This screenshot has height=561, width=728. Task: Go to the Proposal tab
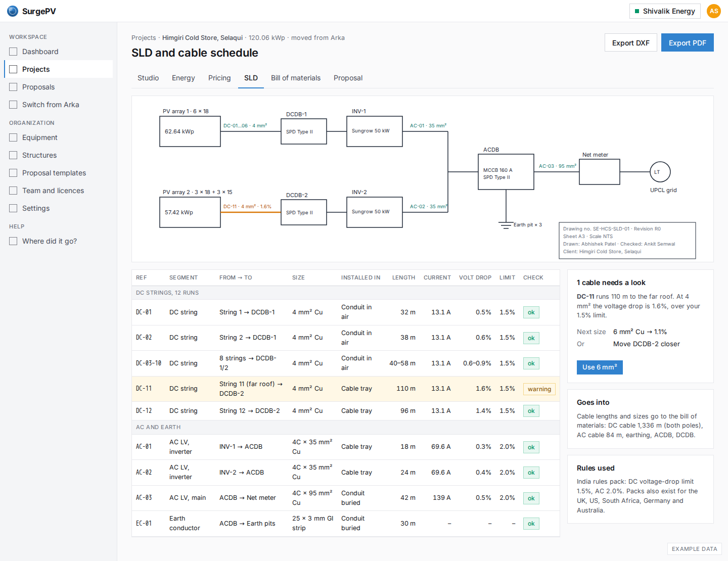(x=348, y=78)
